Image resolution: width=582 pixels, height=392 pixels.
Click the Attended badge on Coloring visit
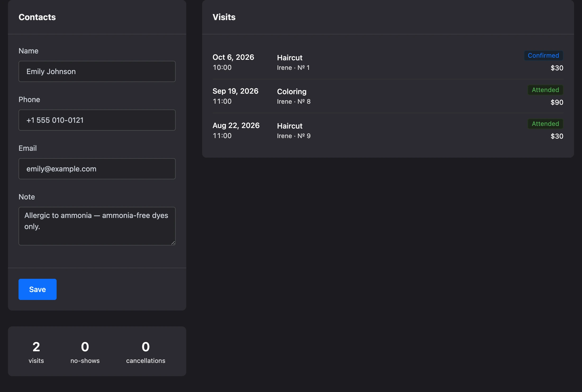pyautogui.click(x=545, y=90)
